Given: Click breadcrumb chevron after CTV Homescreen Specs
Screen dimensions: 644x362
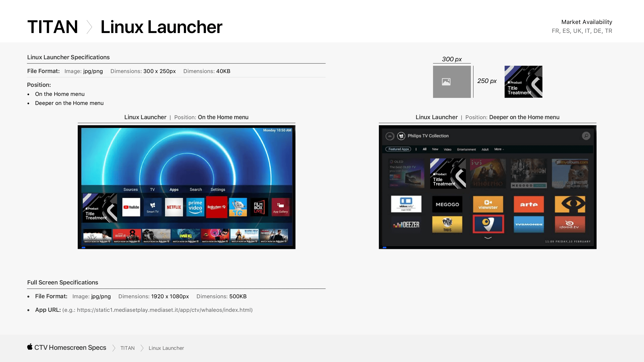Looking at the screenshot, I should 114,348.
